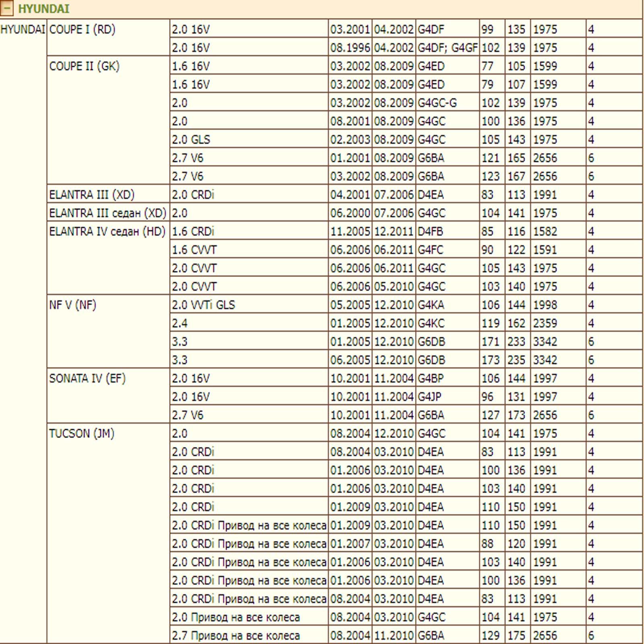Select the G4FC engine code cell
Image resolution: width=644 pixels, height=644 pixels.
[x=430, y=250]
